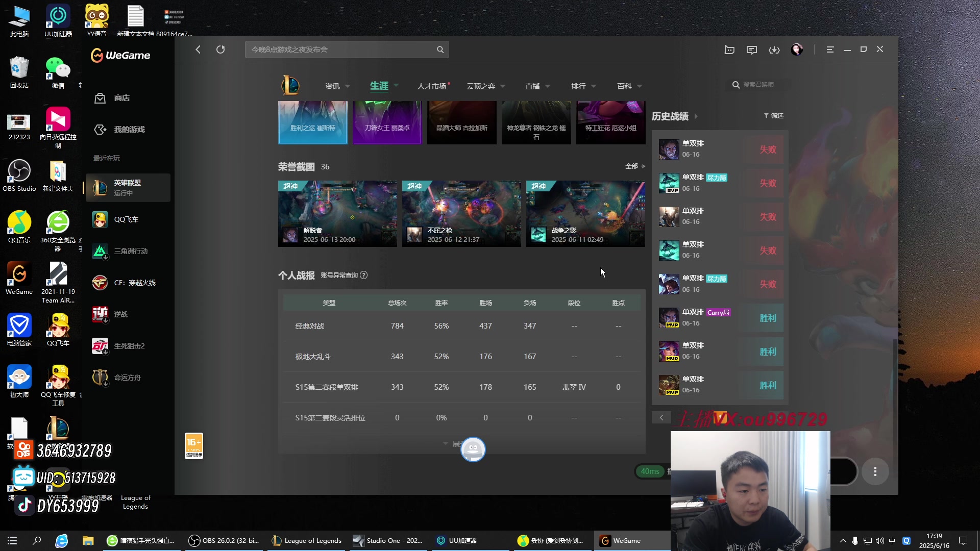Open the Windows Start menu
Screen dimensions: 980x551
click(12, 541)
